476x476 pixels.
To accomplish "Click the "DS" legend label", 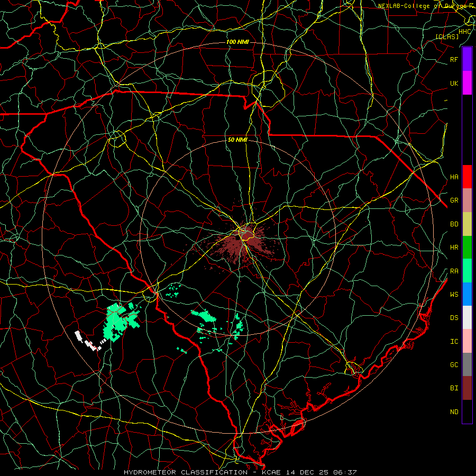I will 454,318.
